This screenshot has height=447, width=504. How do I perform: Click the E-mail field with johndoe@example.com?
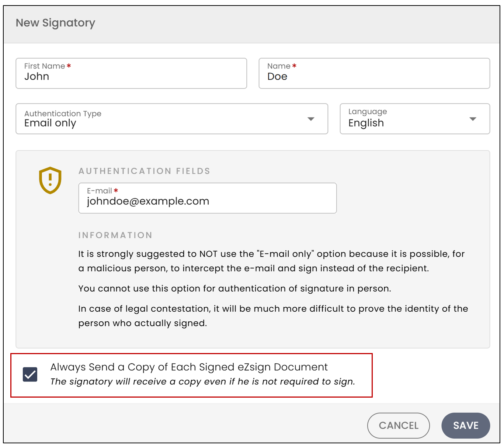(208, 198)
